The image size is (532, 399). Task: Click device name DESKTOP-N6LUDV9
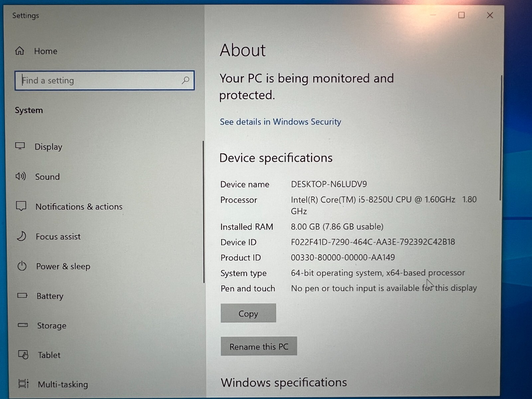pos(329,184)
